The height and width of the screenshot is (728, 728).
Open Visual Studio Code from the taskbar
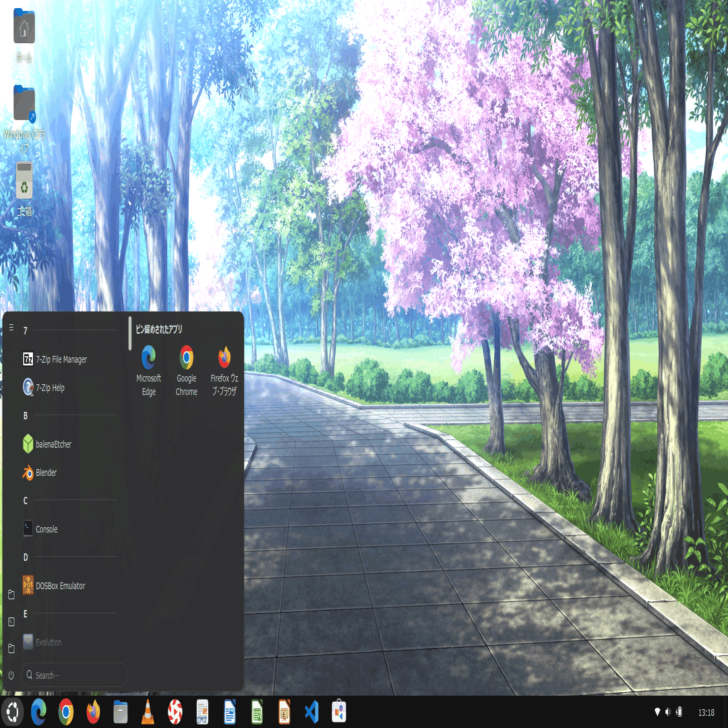pos(311,711)
